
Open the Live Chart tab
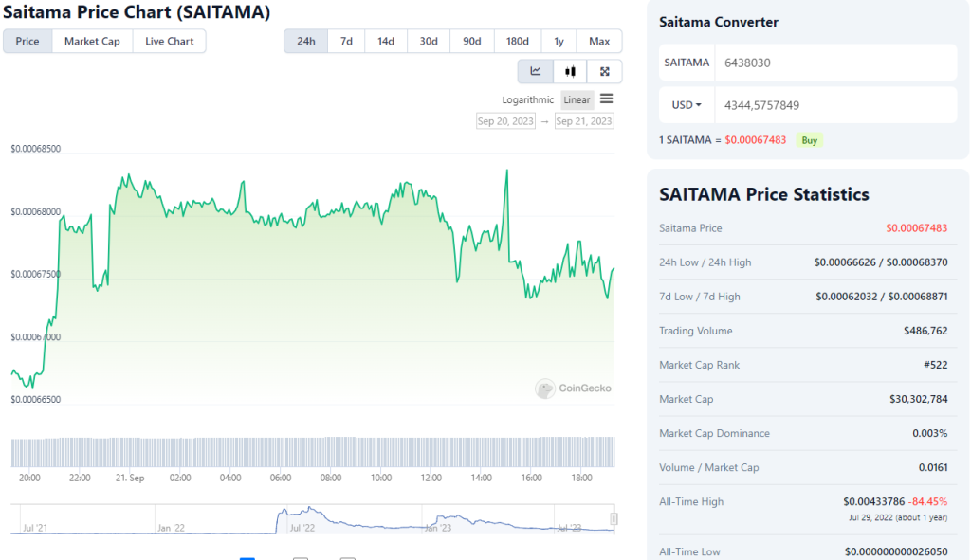coord(169,41)
